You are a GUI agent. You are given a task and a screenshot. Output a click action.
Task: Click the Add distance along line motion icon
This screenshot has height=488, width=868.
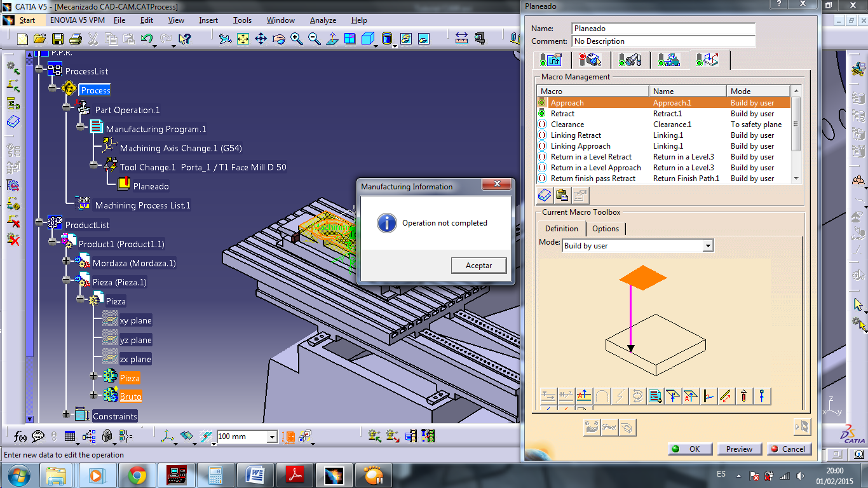pyautogui.click(x=726, y=396)
